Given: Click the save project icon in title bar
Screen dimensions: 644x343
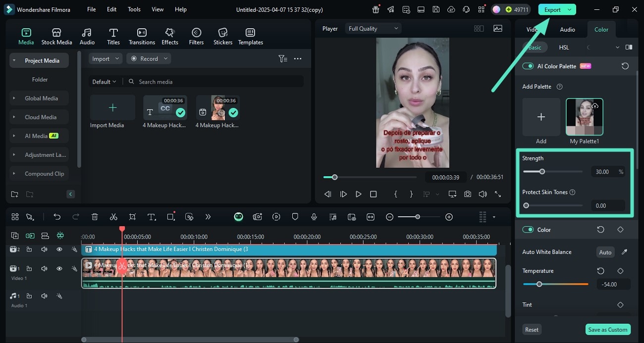Looking at the screenshot, I should pos(435,9).
